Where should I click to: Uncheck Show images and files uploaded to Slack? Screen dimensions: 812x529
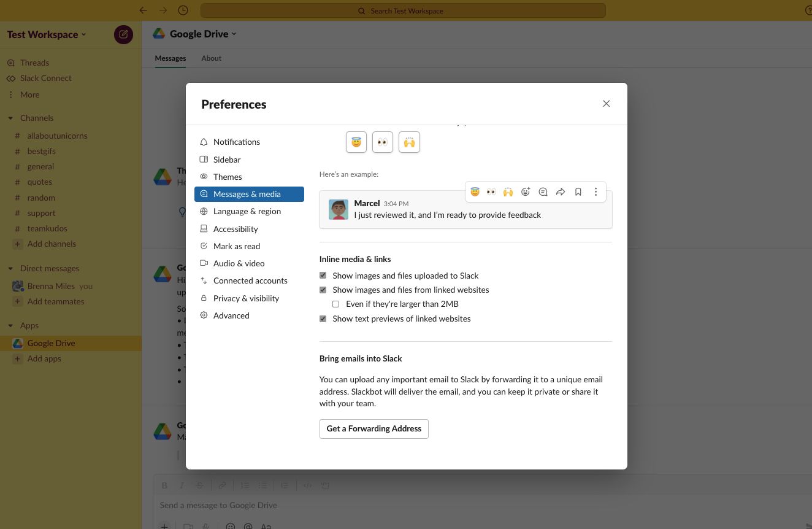323,275
